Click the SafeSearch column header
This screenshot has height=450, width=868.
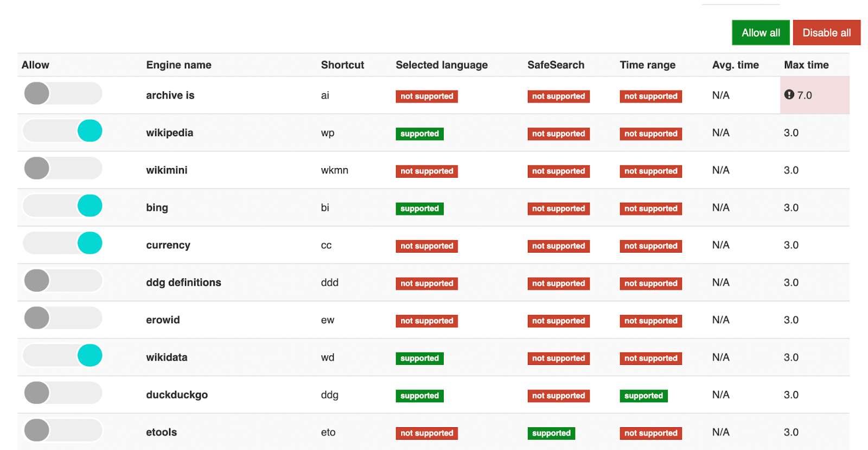[x=556, y=65]
